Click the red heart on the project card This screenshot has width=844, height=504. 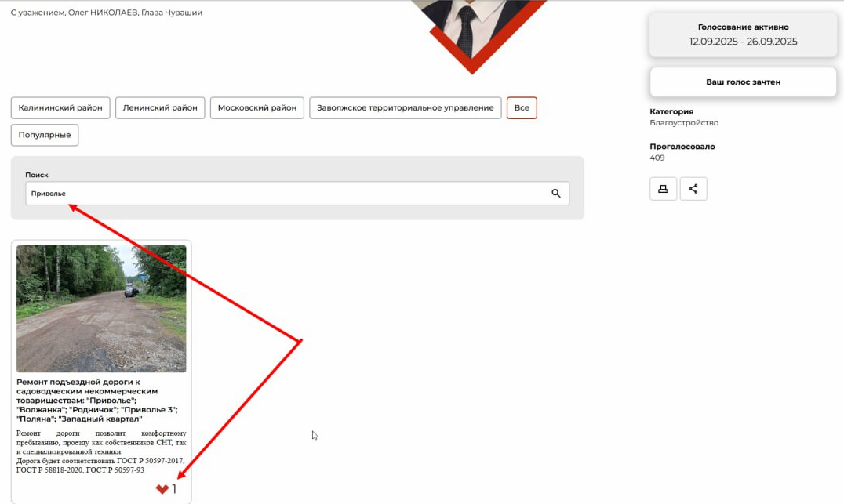click(x=162, y=489)
